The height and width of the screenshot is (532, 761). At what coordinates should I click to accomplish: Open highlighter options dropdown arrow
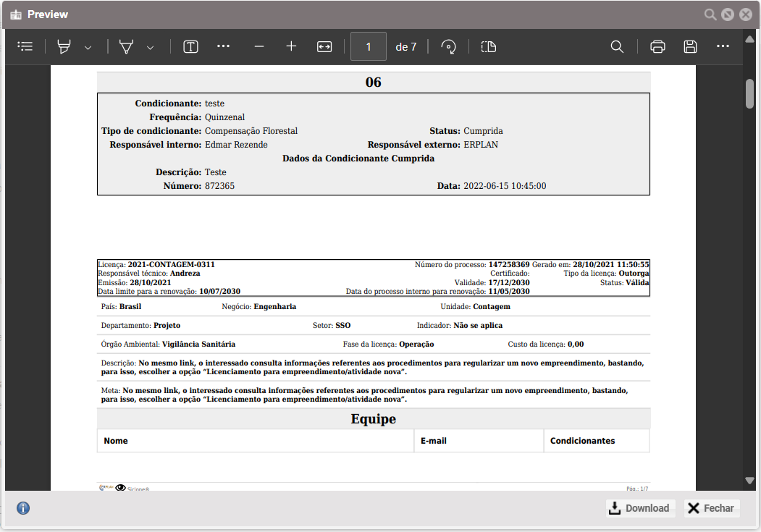pos(88,48)
